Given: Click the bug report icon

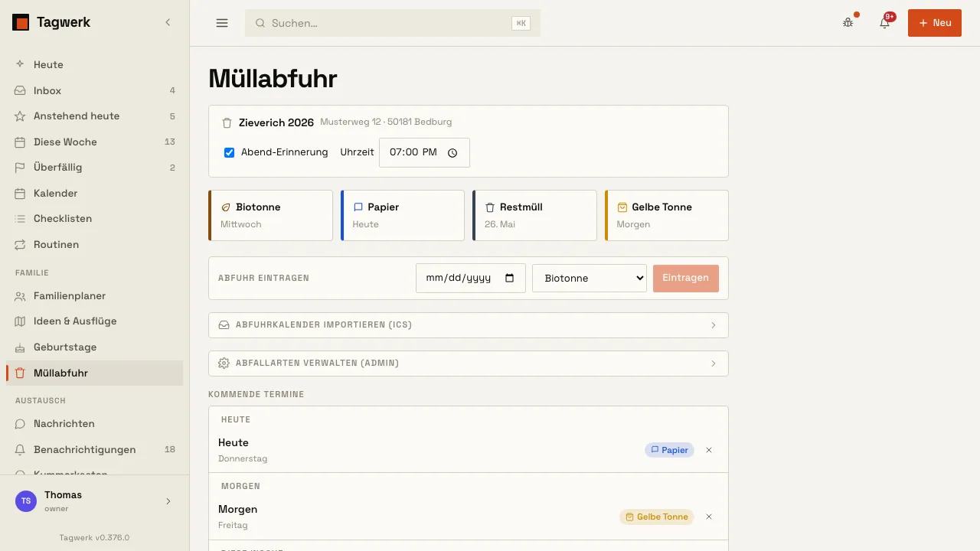Looking at the screenshot, I should pos(848,23).
